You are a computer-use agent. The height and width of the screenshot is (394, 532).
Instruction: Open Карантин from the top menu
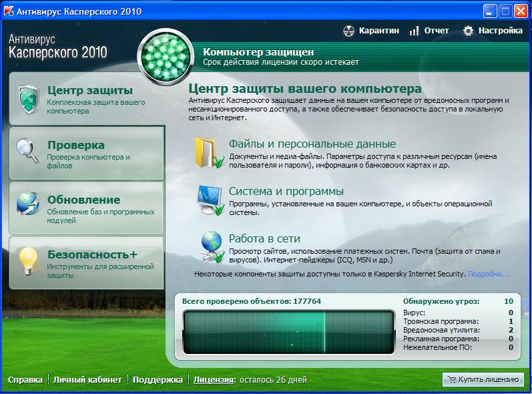coord(378,31)
